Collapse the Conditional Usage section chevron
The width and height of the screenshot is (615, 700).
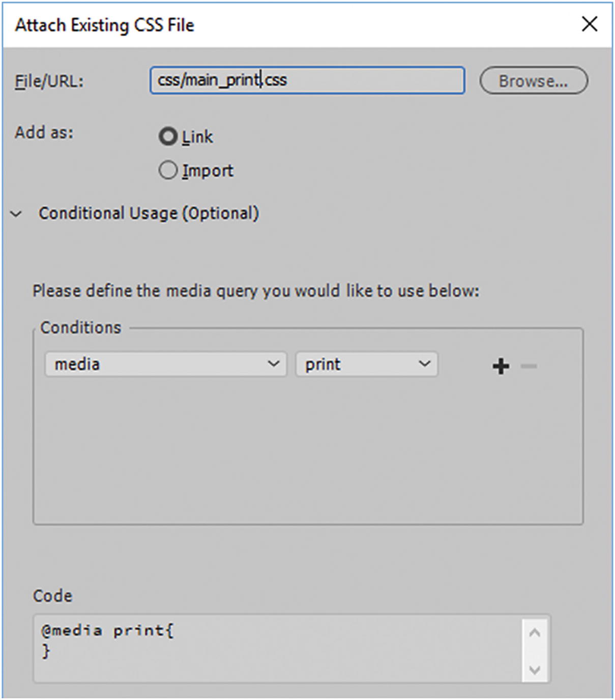(16, 214)
